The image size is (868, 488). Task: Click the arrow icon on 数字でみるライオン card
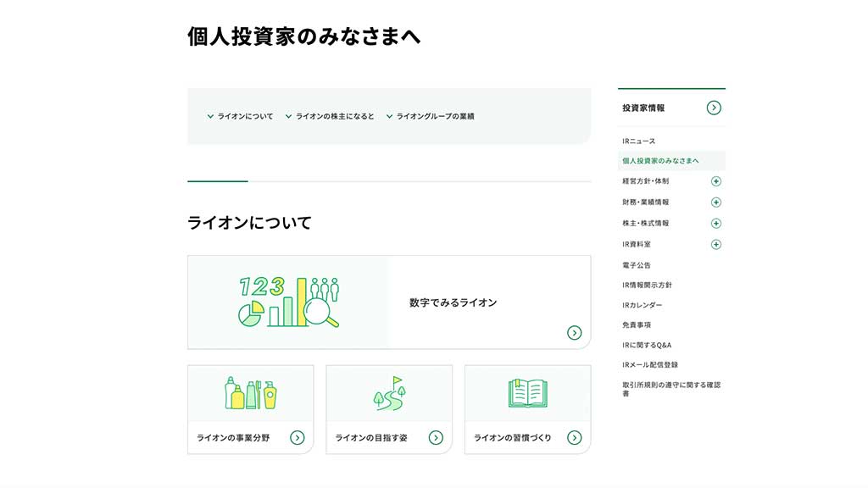coord(574,333)
